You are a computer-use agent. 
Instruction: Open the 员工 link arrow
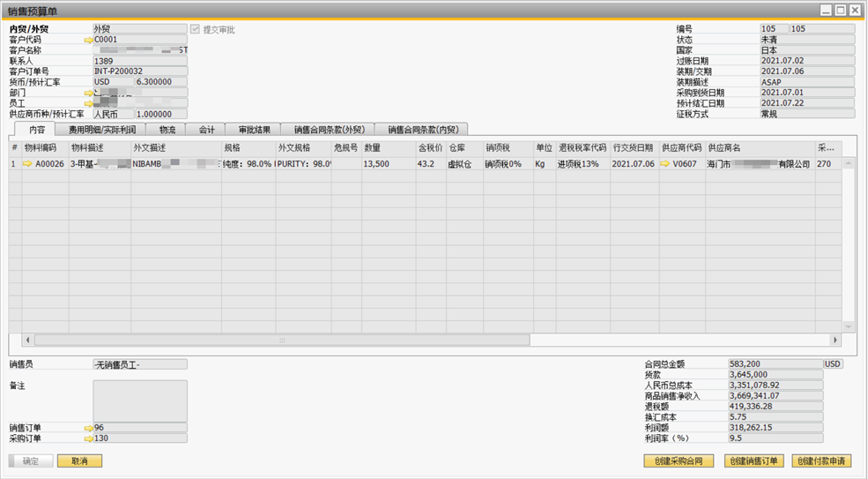(x=89, y=103)
